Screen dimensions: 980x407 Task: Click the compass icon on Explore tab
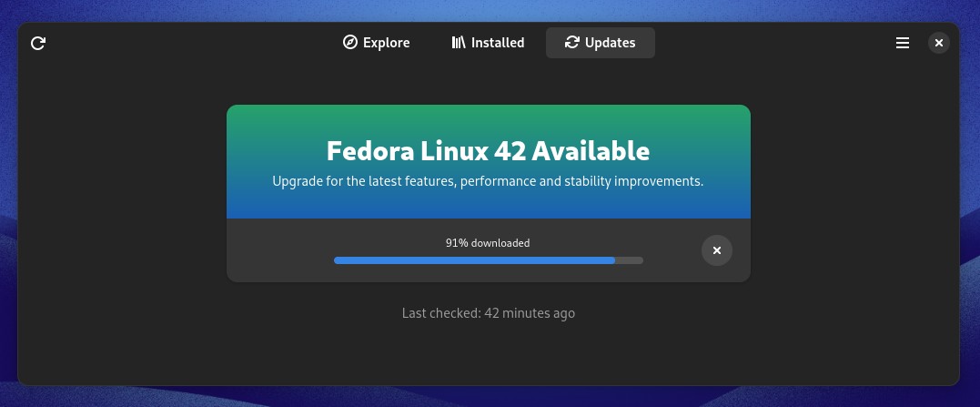(x=350, y=43)
